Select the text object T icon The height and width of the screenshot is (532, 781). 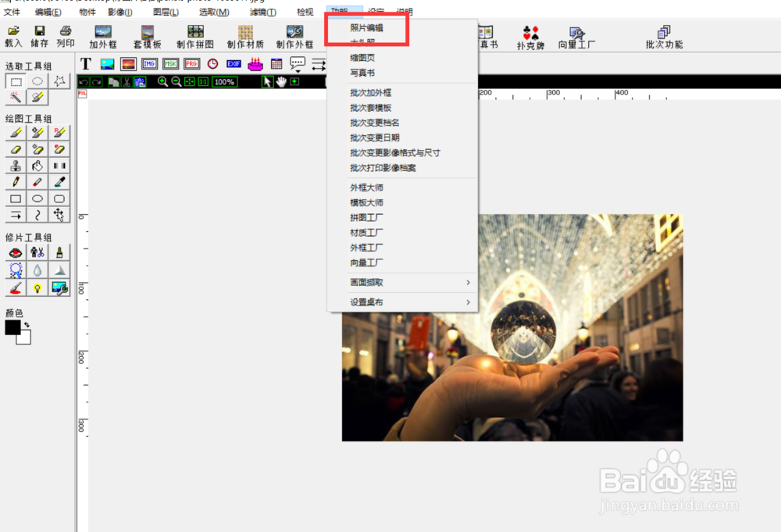pos(86,64)
